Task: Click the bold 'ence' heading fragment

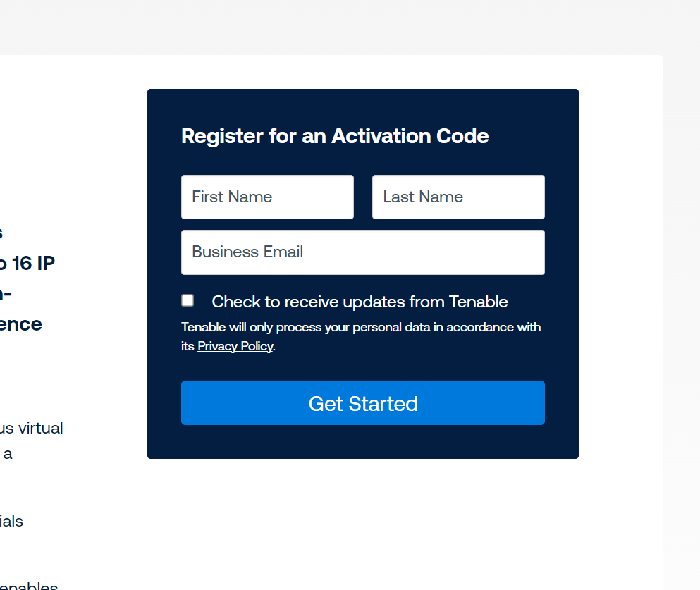Action: [21, 324]
